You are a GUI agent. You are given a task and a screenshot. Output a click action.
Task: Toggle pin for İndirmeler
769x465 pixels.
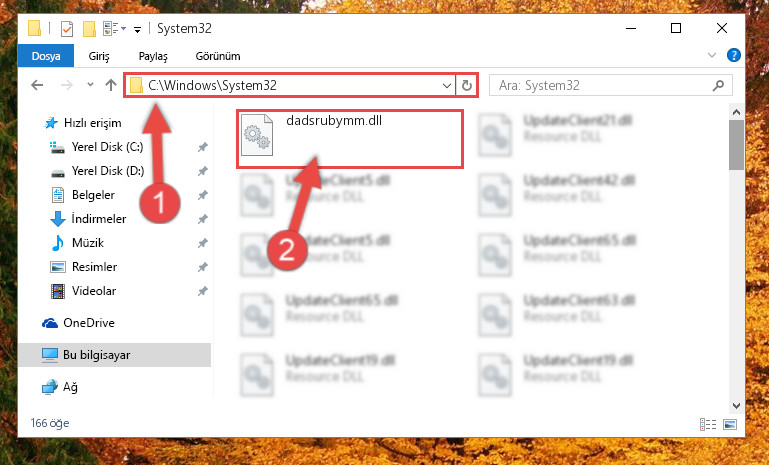[203, 219]
